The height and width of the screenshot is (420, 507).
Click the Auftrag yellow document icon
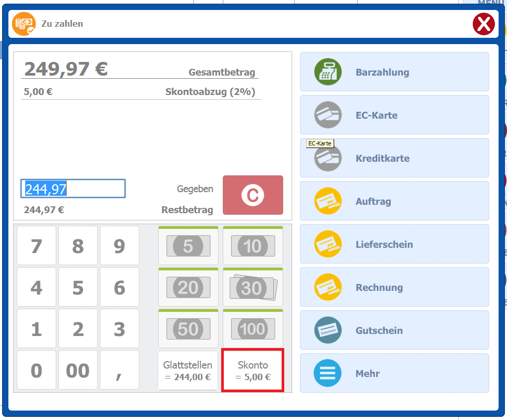click(328, 201)
